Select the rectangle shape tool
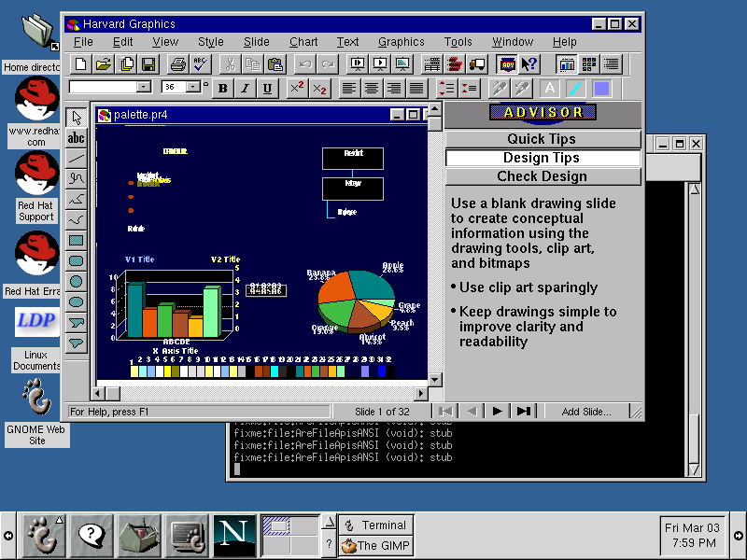Viewport: 747px width, 560px height. (77, 241)
